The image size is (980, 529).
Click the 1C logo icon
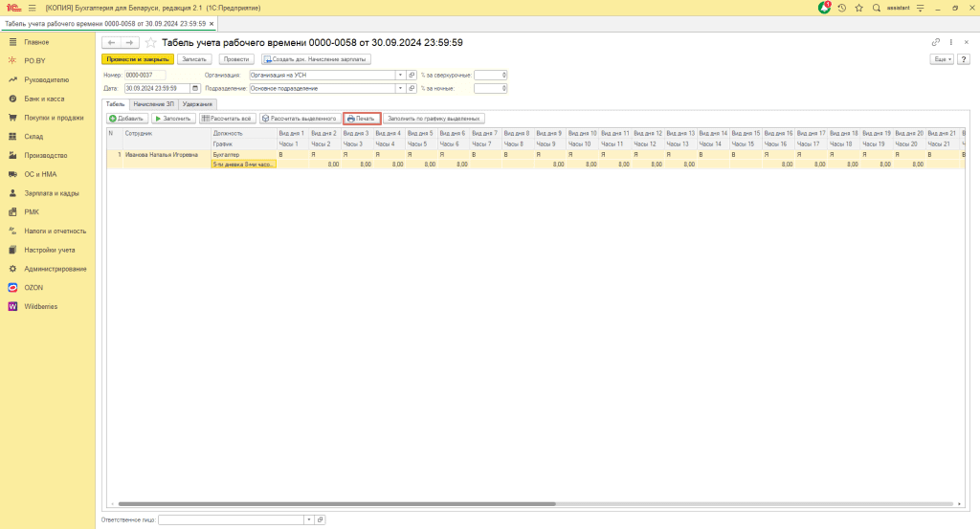(x=13, y=8)
